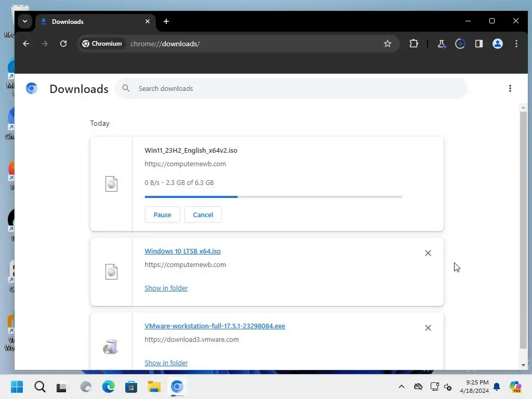Open Task View on the taskbar
The width and height of the screenshot is (532, 399).
(61, 387)
